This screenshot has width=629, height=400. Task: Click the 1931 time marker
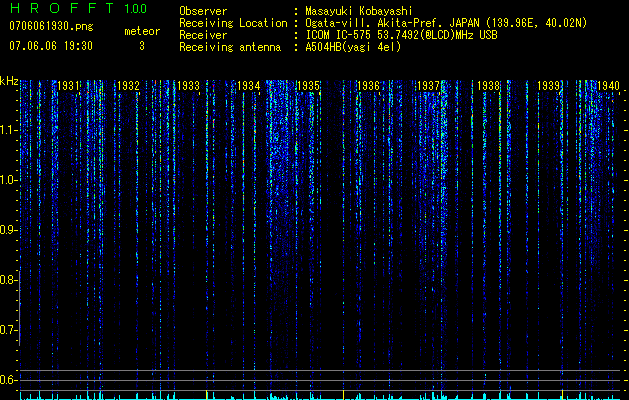[x=68, y=86]
